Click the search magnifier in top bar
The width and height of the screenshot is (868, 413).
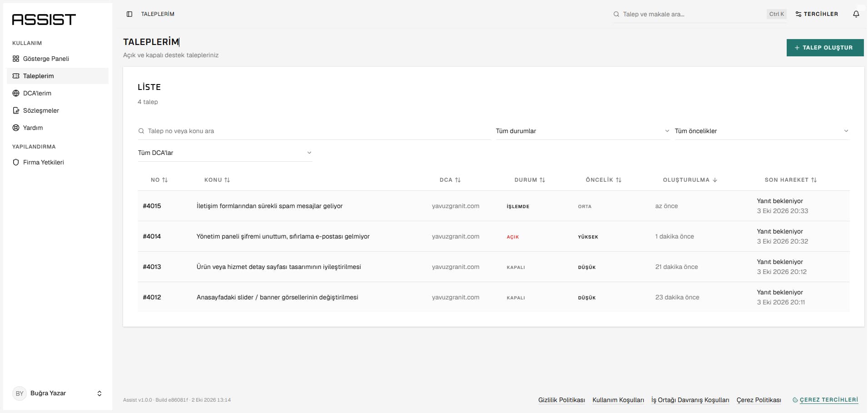[616, 14]
